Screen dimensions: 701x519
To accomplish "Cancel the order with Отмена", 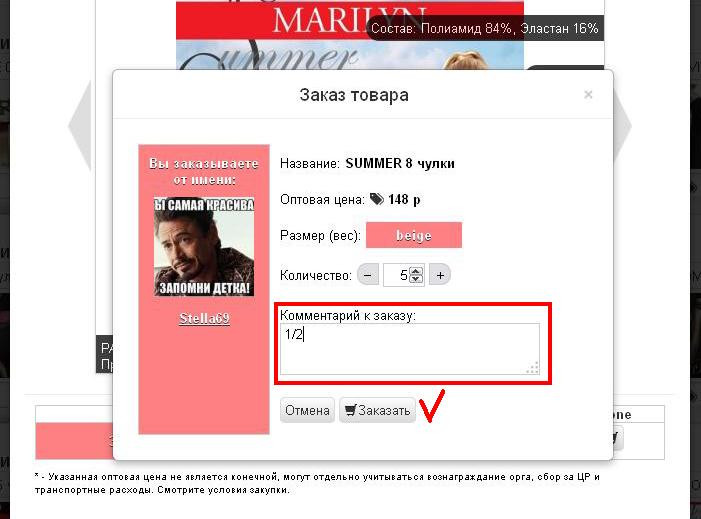I will 307,410.
